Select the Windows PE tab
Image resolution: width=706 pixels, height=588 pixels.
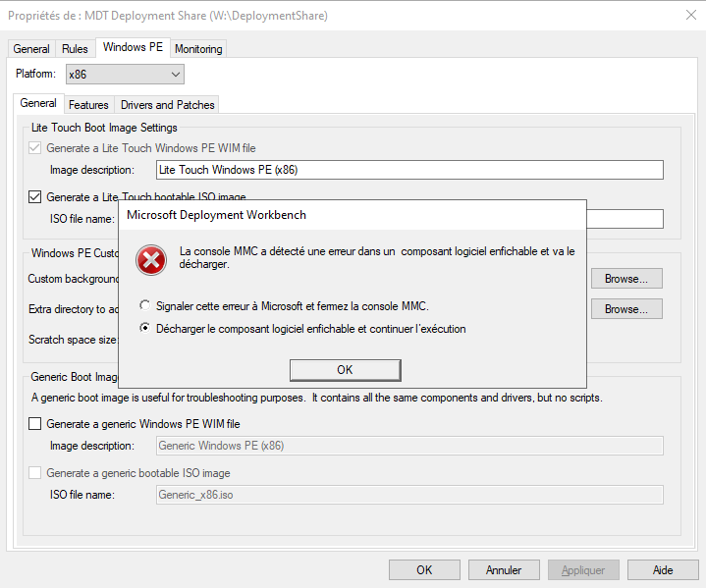133,47
